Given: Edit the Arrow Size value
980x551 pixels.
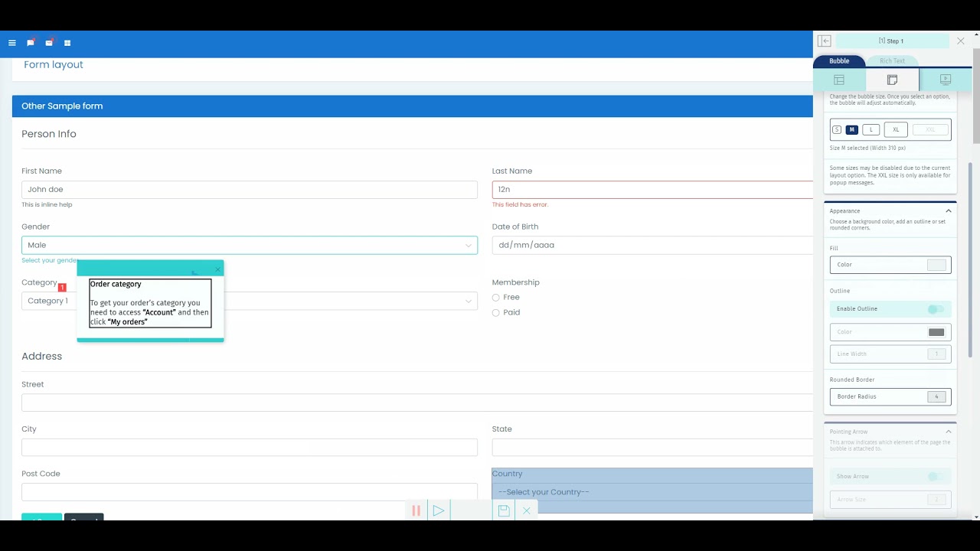Looking at the screenshot, I should 936,500.
